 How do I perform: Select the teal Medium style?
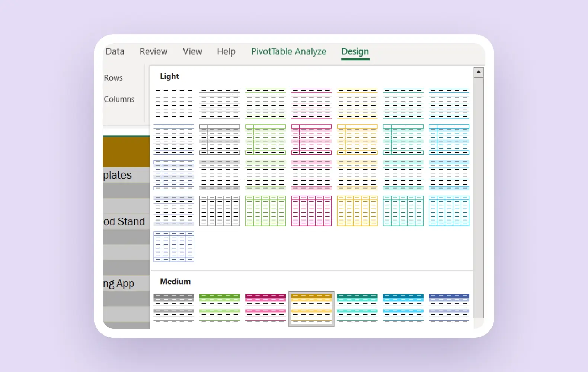coord(357,308)
